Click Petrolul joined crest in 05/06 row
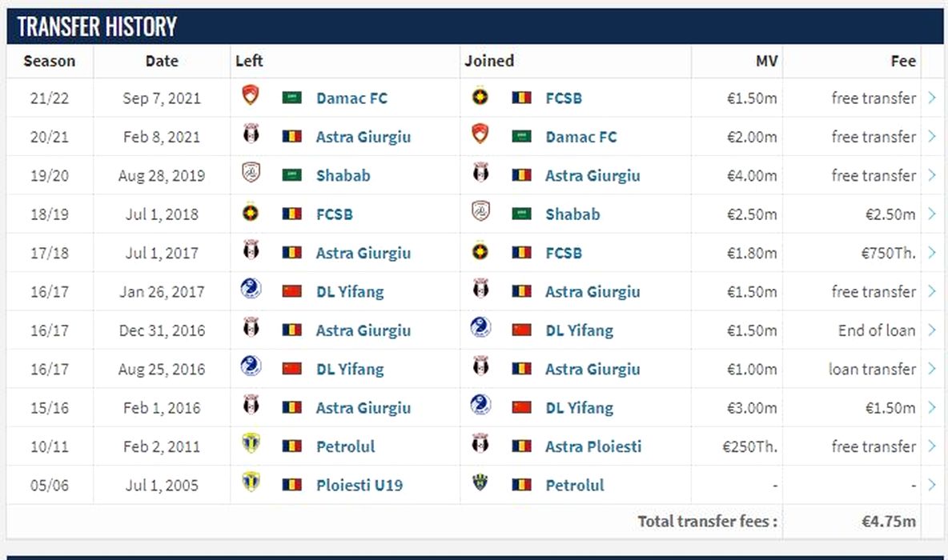The image size is (948, 560). coord(480,483)
